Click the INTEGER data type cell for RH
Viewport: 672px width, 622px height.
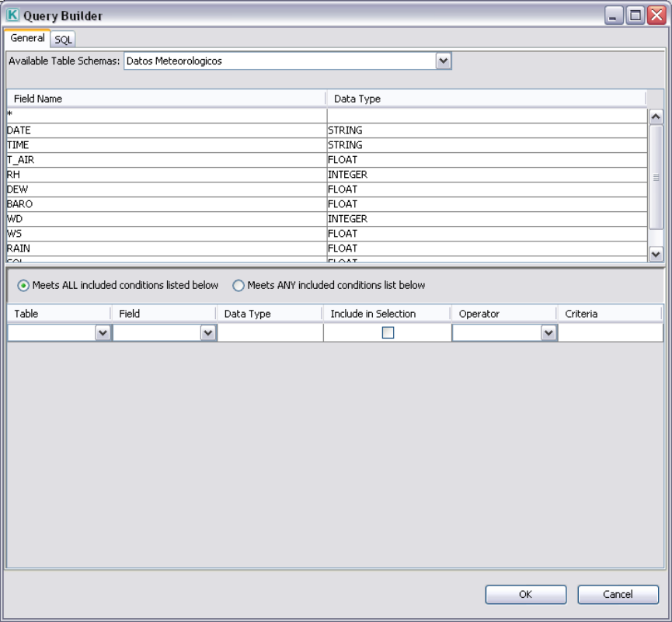[x=487, y=175]
